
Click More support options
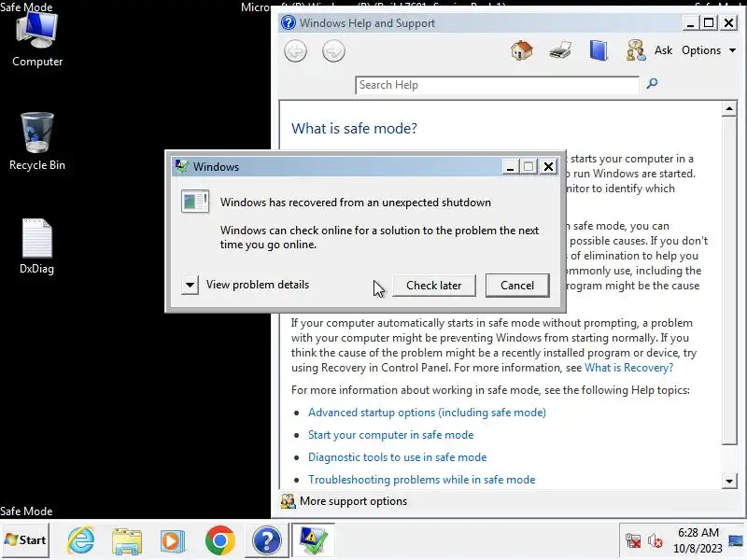pos(353,501)
